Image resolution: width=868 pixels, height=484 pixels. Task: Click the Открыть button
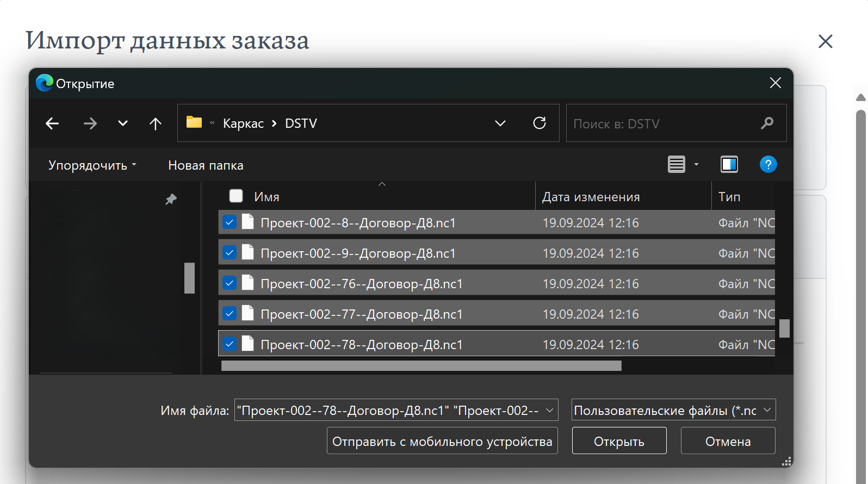(619, 440)
